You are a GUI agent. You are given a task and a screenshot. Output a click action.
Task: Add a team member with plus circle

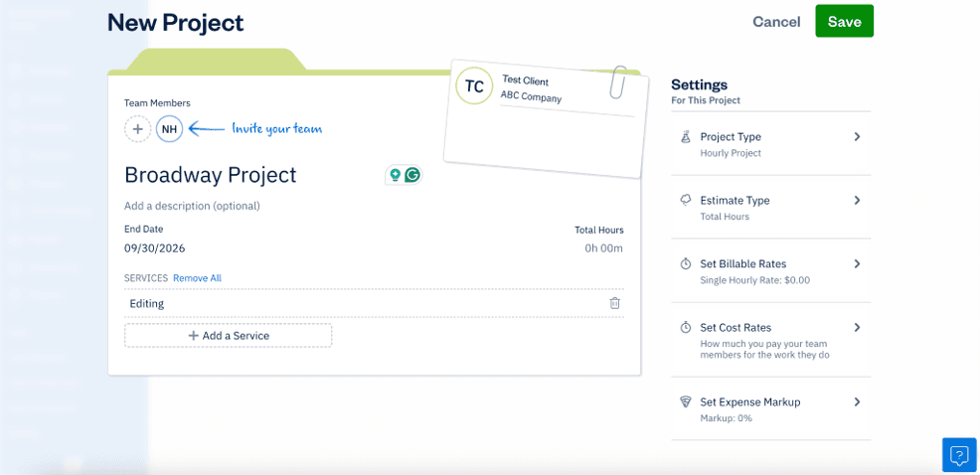point(137,129)
